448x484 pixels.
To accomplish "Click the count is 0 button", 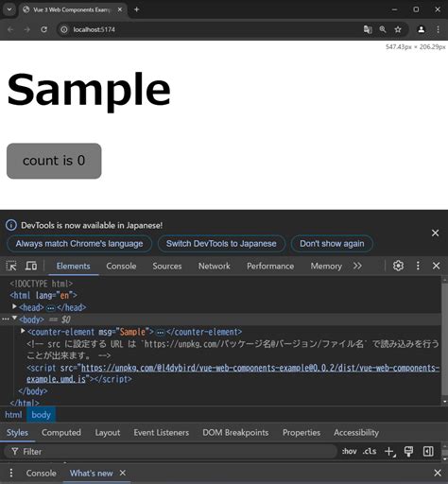I will [x=54, y=161].
